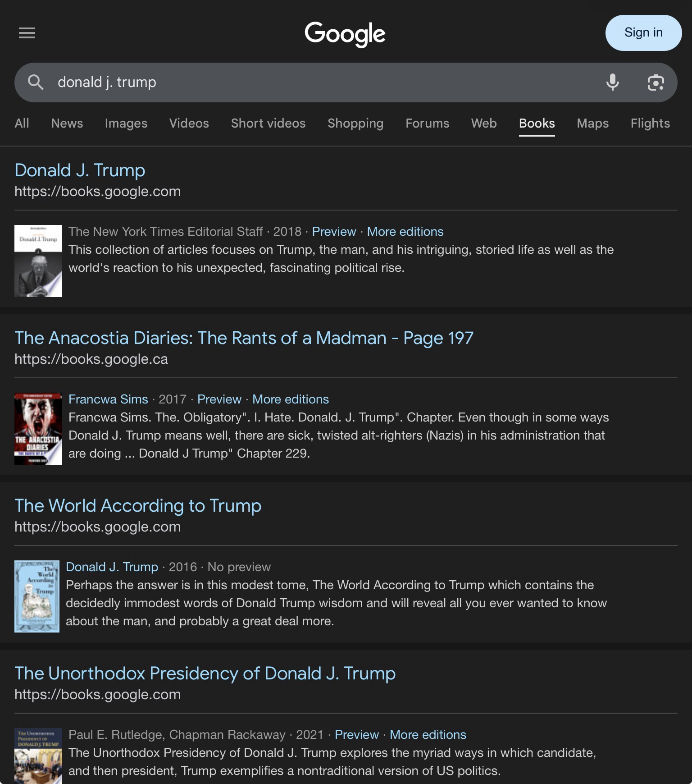Click author link Francwa Sims
This screenshot has height=784, width=692.
(x=108, y=399)
